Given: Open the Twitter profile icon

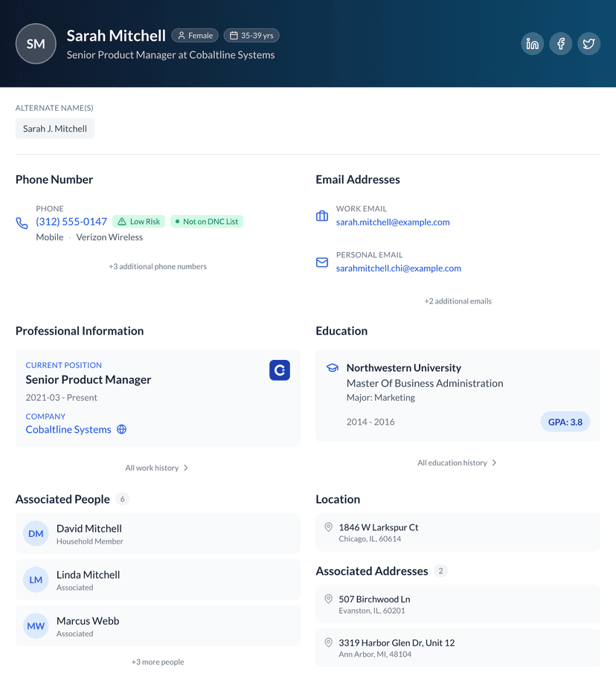Looking at the screenshot, I should pyautogui.click(x=589, y=43).
